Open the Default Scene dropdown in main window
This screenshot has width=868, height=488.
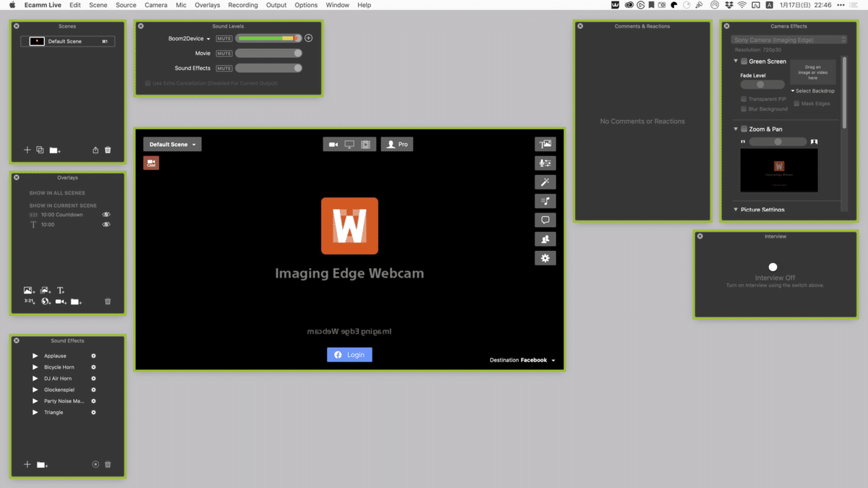coord(172,145)
